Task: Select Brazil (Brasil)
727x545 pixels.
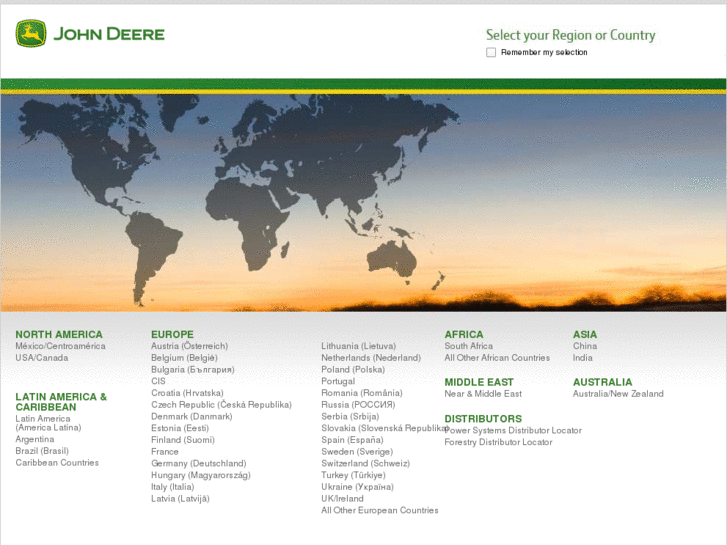Action: [42, 451]
